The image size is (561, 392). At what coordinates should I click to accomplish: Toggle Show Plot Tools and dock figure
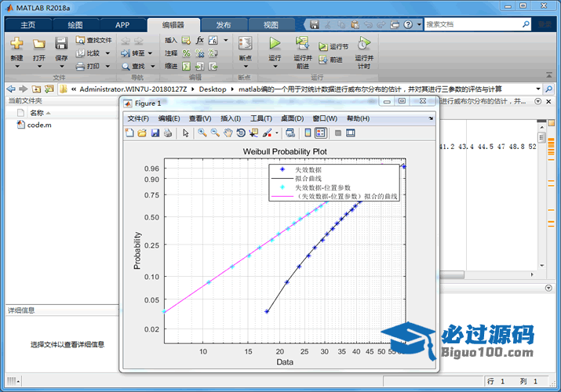pos(351,133)
